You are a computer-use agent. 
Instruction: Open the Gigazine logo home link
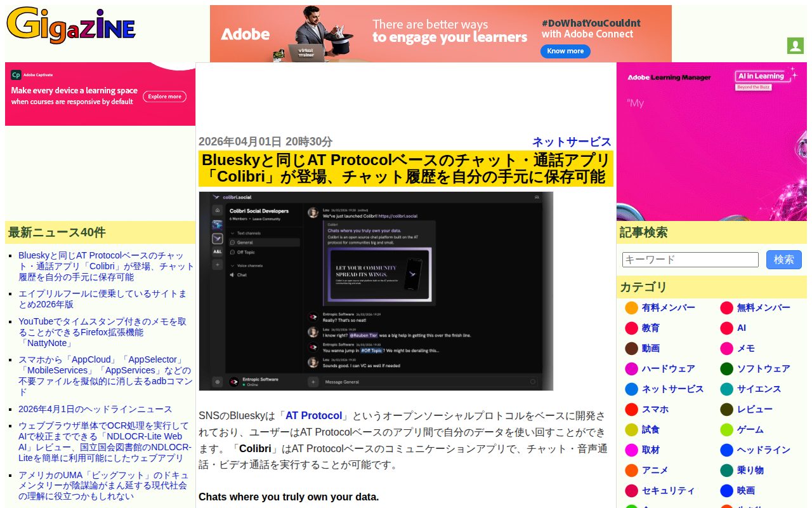pyautogui.click(x=71, y=25)
